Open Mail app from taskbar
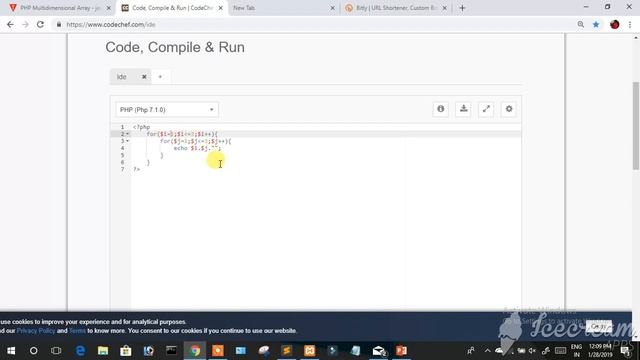Screen dimensions: 640x360 pyautogui.click(x=378, y=351)
